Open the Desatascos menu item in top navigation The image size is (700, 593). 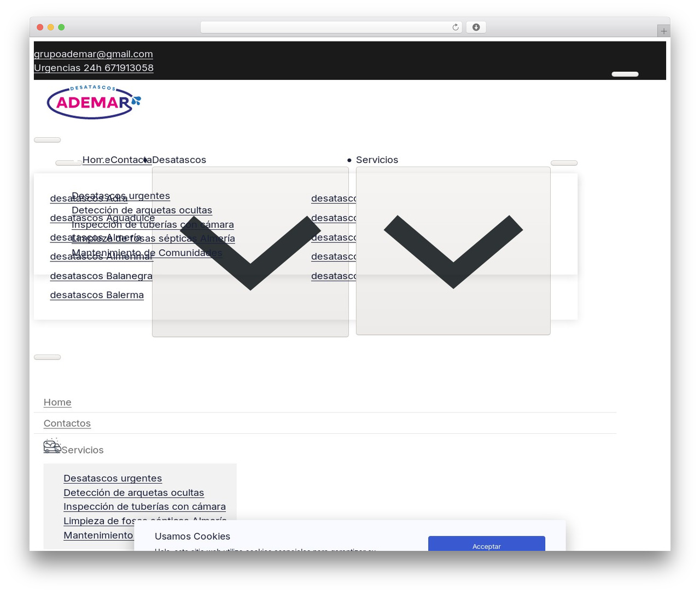point(179,160)
